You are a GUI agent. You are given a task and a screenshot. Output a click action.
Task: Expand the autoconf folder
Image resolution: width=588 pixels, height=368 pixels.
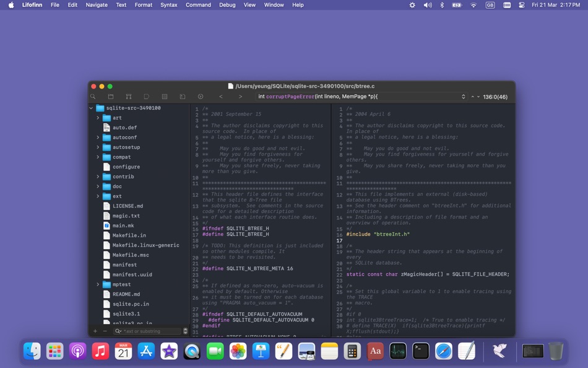(98, 138)
